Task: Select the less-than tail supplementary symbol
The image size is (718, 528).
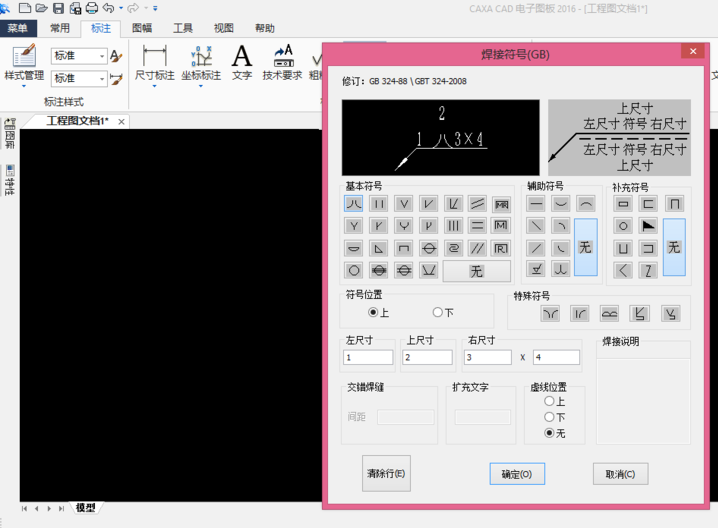Action: tap(623, 270)
